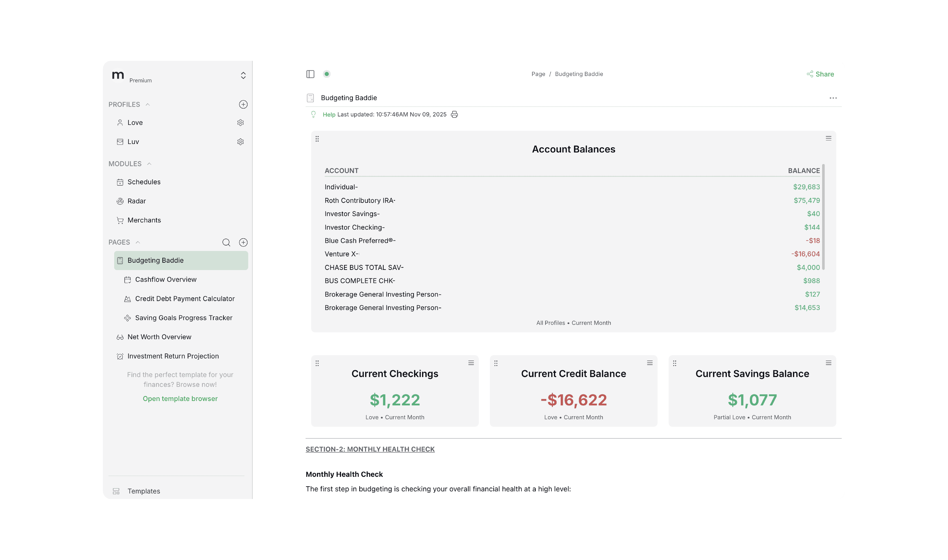Open the Merchants module
The width and height of the screenshot is (948, 560).
tap(144, 220)
